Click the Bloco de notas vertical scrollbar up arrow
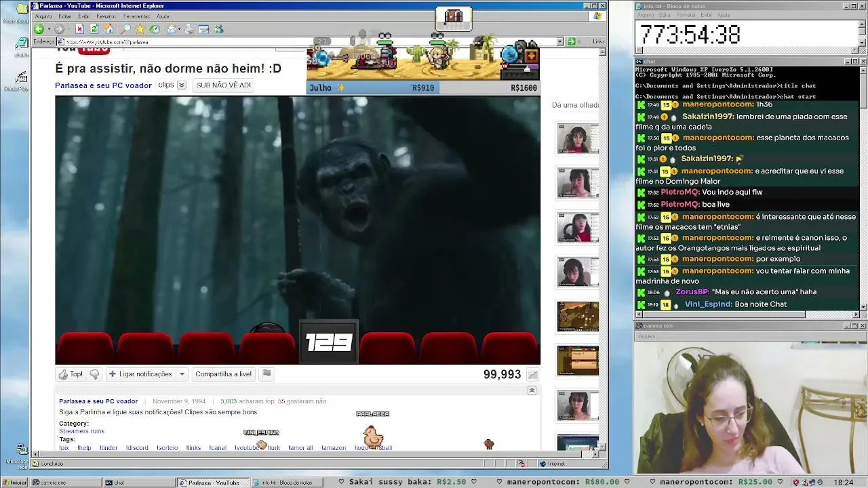 pyautogui.click(x=863, y=24)
